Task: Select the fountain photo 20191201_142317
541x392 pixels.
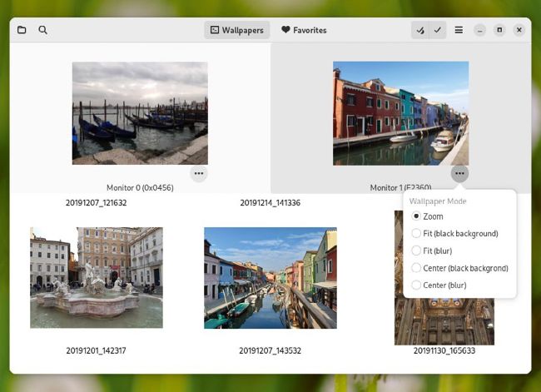Action: click(97, 277)
